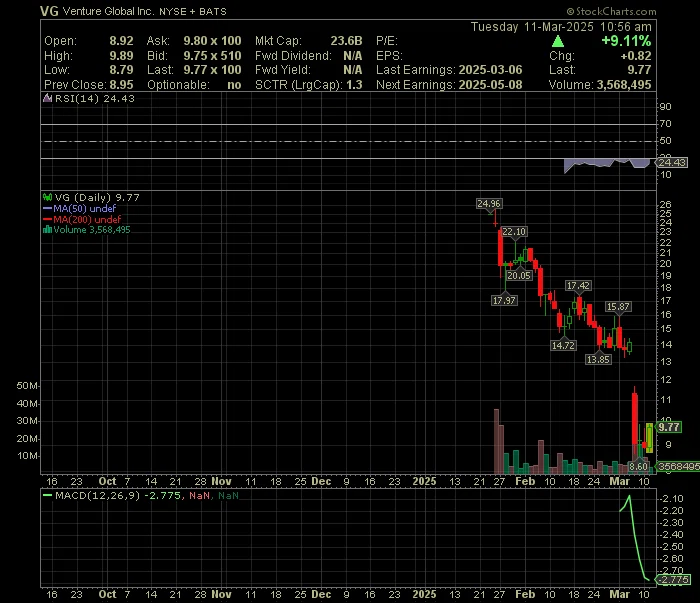Click the Prev Close value 8.95
Screen dimensions: 700x603
point(121,85)
